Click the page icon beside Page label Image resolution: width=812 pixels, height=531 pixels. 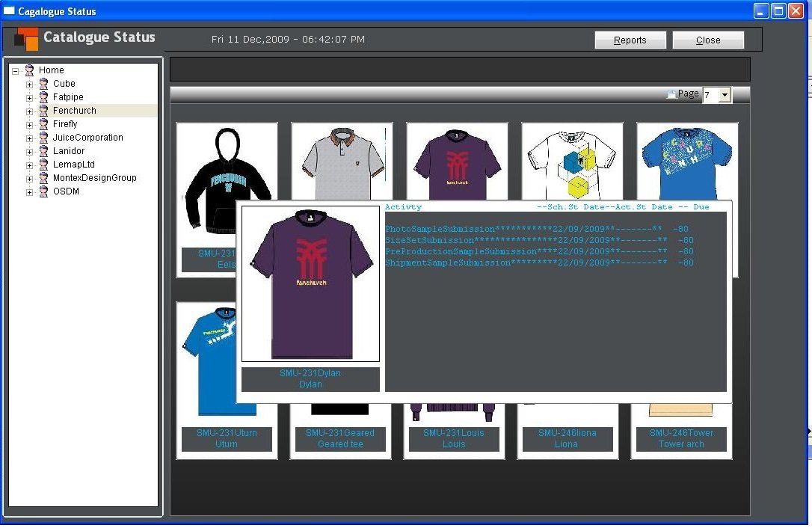pos(671,94)
